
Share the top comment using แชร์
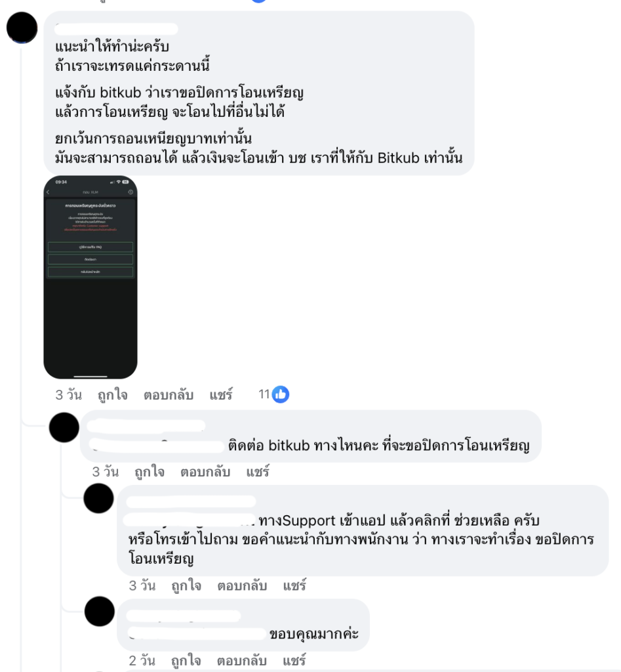pos(221,394)
